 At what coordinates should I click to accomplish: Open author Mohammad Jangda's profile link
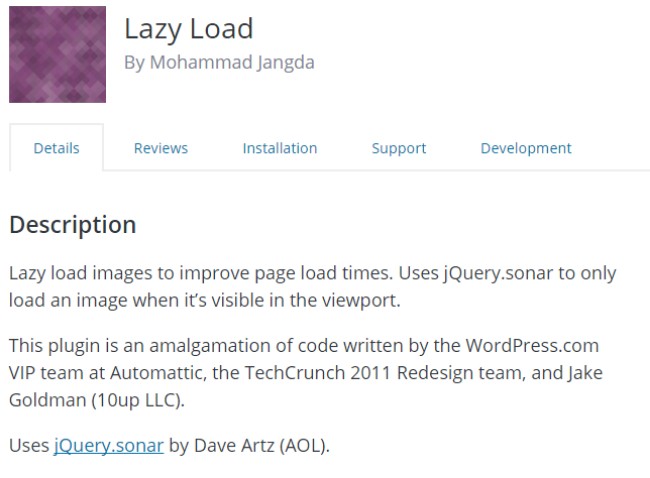[232, 63]
